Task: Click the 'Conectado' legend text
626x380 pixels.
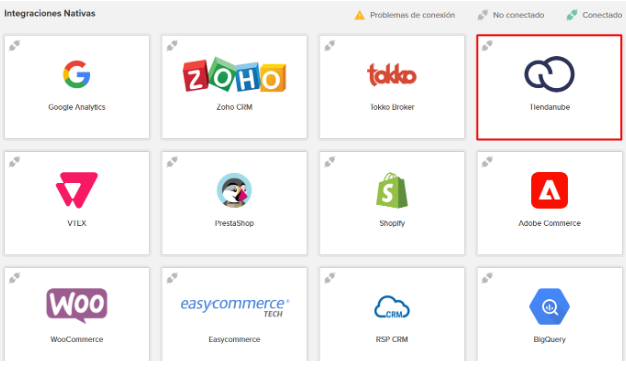Action: (602, 15)
